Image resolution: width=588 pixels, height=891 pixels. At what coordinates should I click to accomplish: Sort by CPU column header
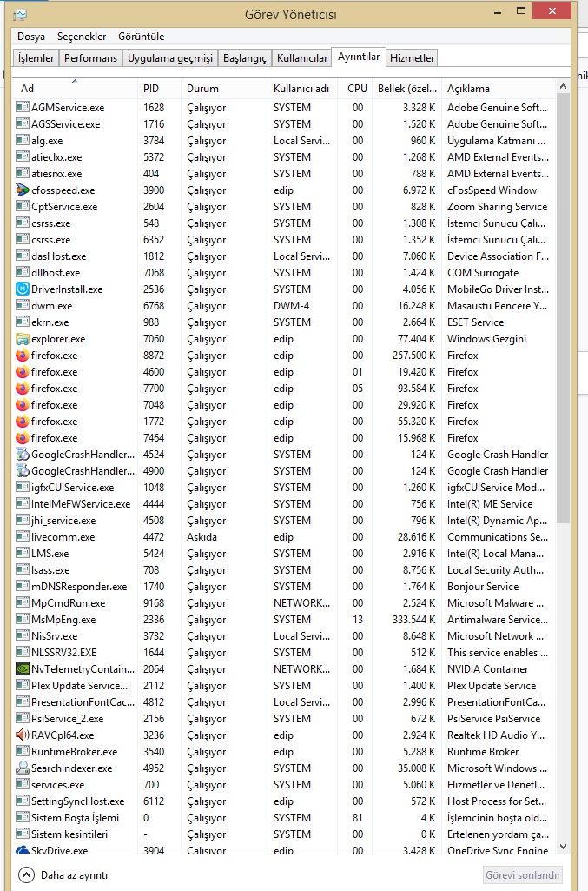pyautogui.click(x=357, y=89)
